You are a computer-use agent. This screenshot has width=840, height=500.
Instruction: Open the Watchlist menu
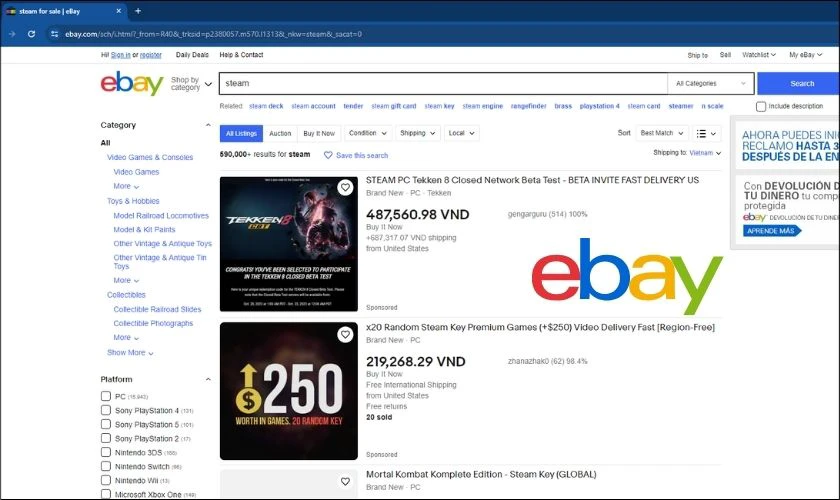tap(759, 55)
